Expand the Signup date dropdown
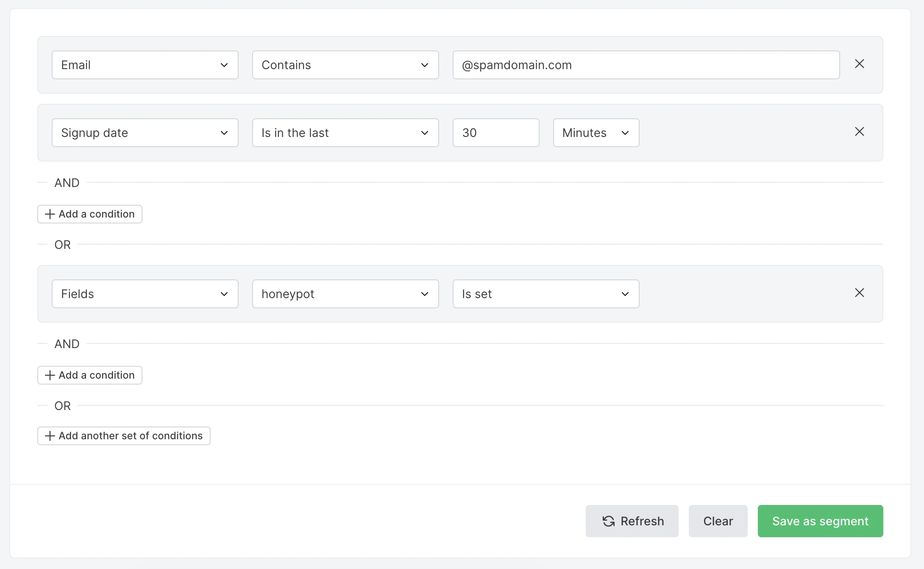Screen dimensions: 924x569 [x=145, y=133]
